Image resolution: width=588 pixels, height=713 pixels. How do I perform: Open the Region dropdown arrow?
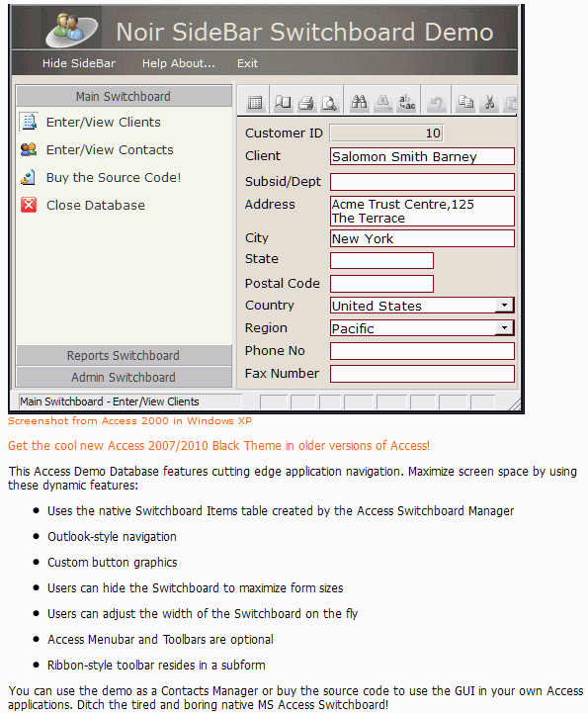click(x=504, y=327)
